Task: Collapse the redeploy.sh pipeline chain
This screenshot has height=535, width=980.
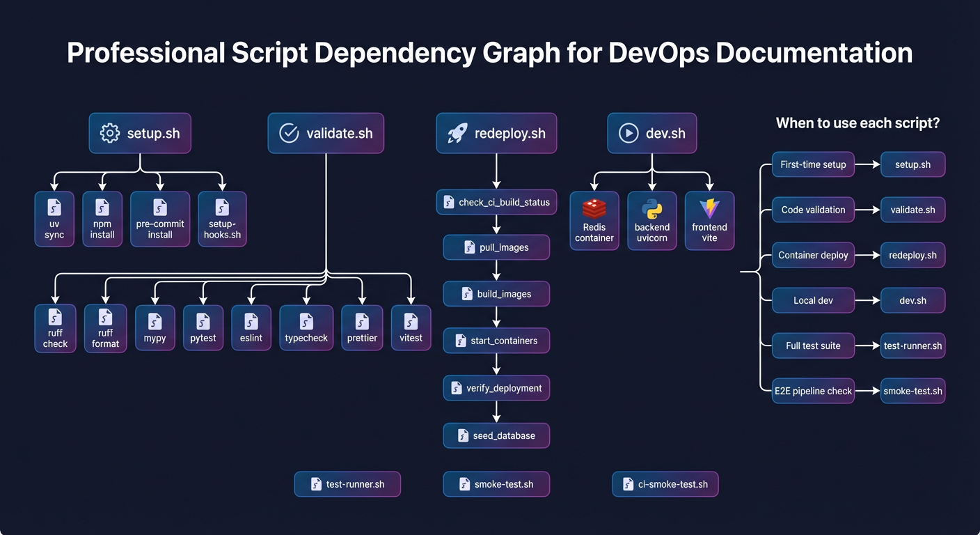Action: 496,133
